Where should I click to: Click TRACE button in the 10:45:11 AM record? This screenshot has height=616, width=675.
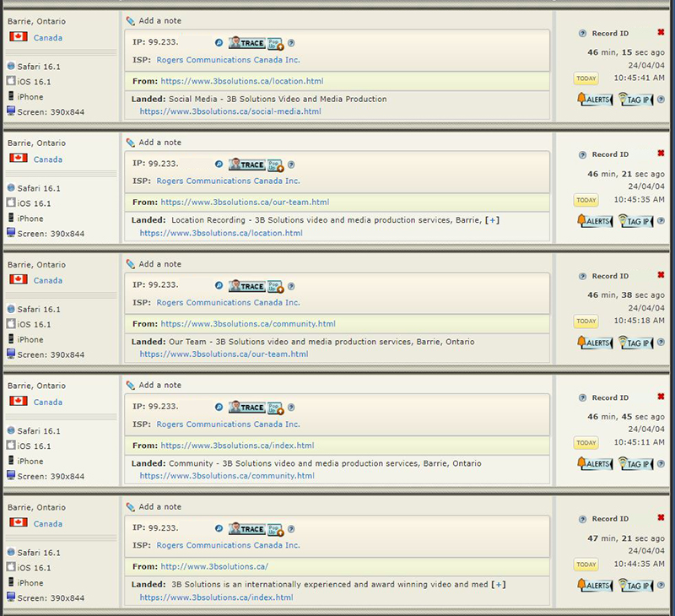[x=246, y=408]
